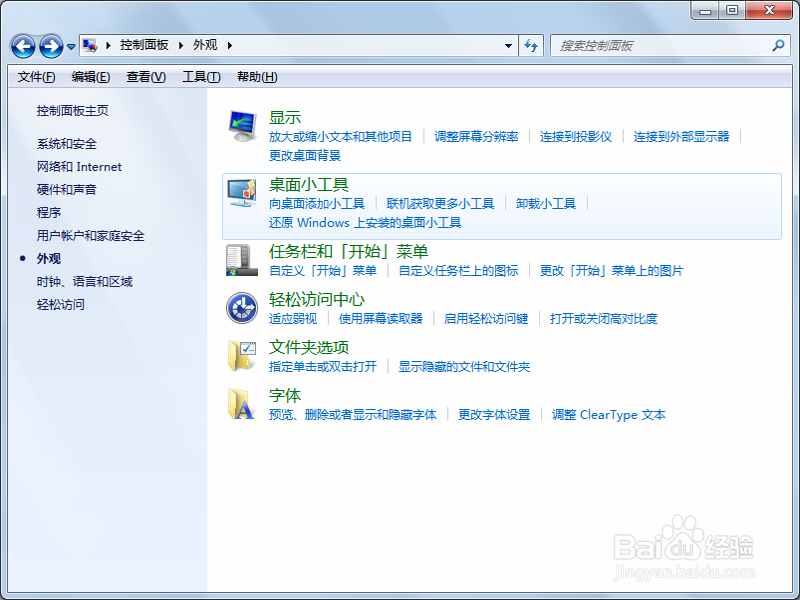
Task: Click 显示隐藏的文件和文件夹
Action: pyautogui.click(x=464, y=367)
